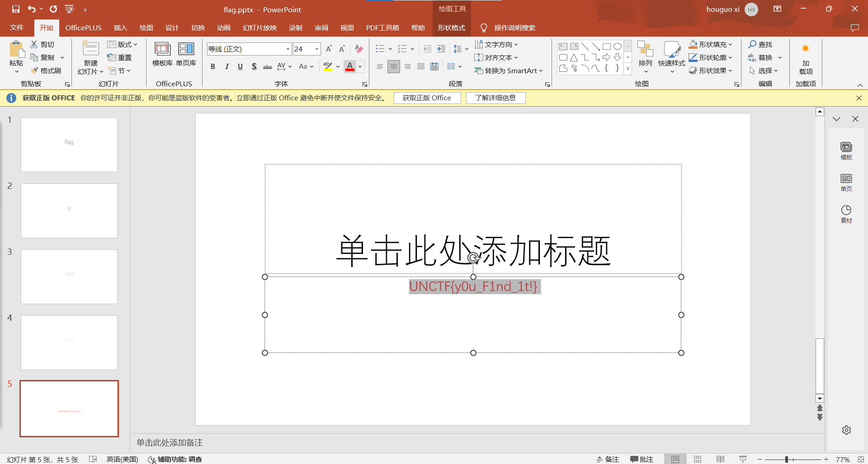Toggle Strikethrough (abc) formatting
Screen dimensions: 868x464
(268, 66)
